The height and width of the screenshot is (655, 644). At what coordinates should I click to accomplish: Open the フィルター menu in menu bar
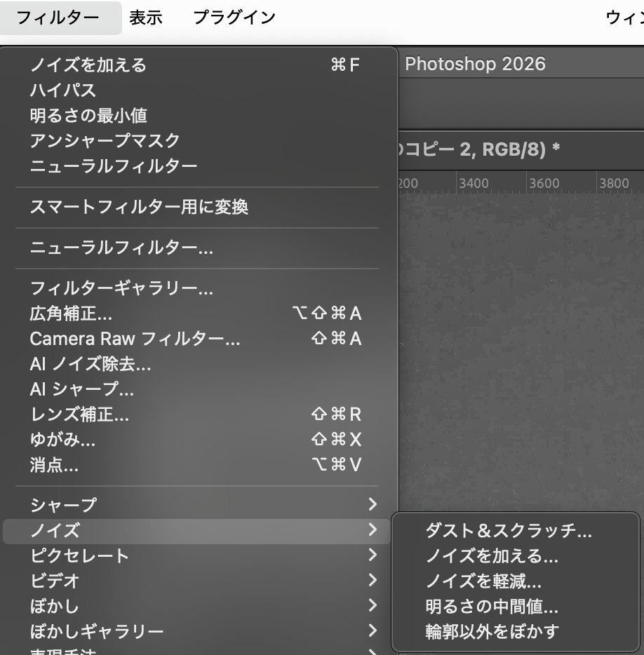[x=58, y=18]
